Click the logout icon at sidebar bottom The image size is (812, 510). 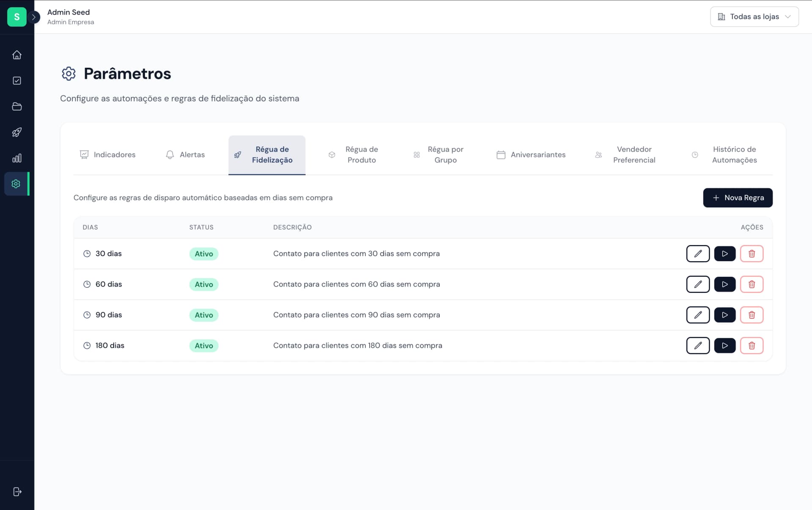(x=17, y=492)
